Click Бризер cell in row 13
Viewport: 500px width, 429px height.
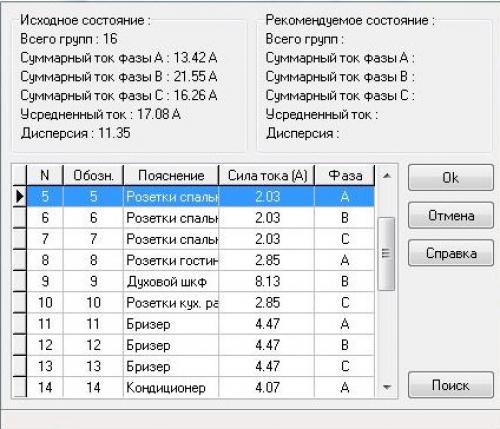[171, 366]
